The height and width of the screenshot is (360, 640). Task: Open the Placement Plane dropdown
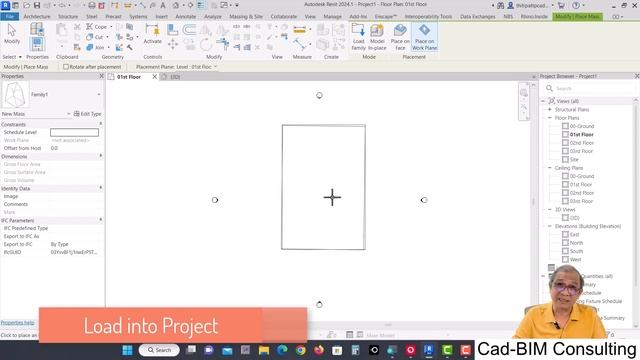[x=197, y=67]
